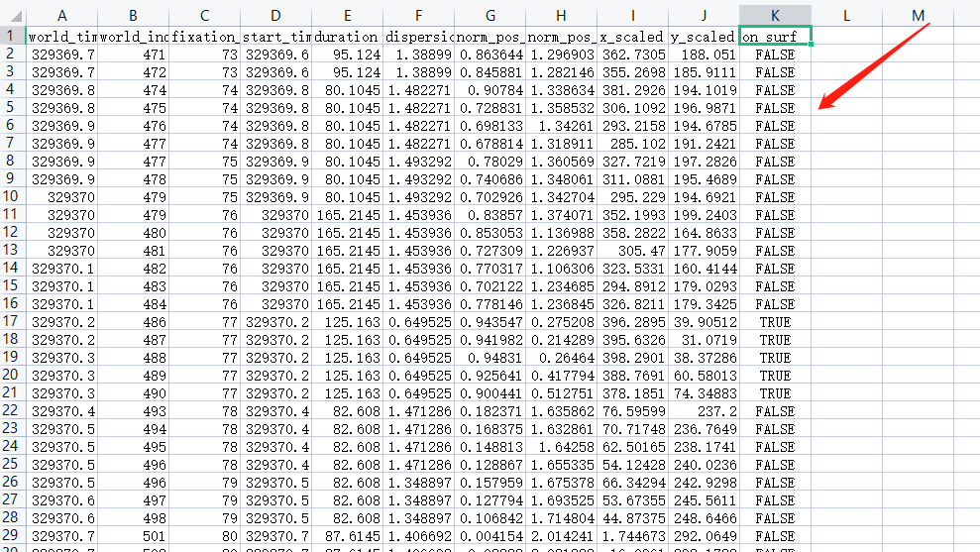Select row 1 header
Image resolution: width=980 pixels, height=552 pixels.
coord(13,36)
